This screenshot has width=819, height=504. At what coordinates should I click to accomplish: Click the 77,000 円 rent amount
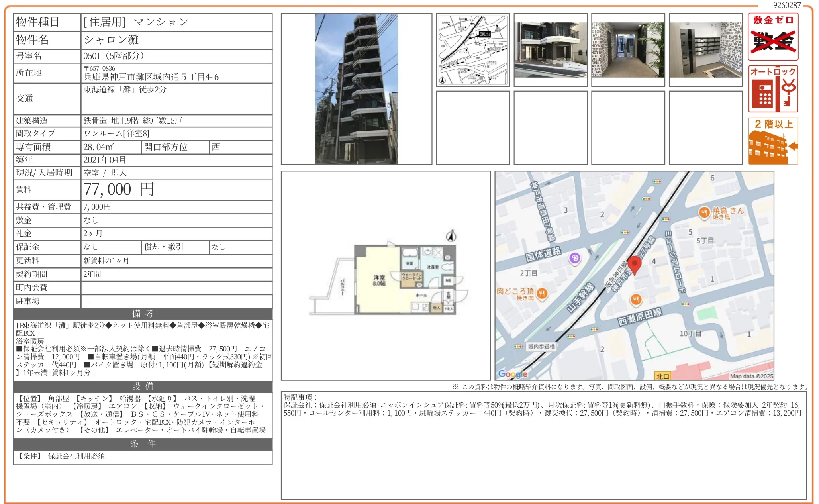click(119, 190)
